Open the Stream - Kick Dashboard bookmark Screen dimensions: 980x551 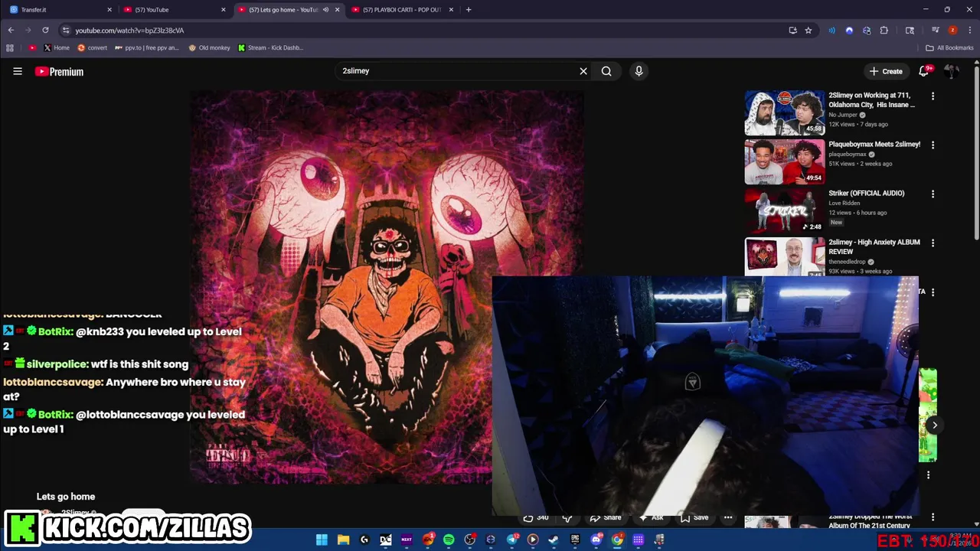pyautogui.click(x=270, y=47)
